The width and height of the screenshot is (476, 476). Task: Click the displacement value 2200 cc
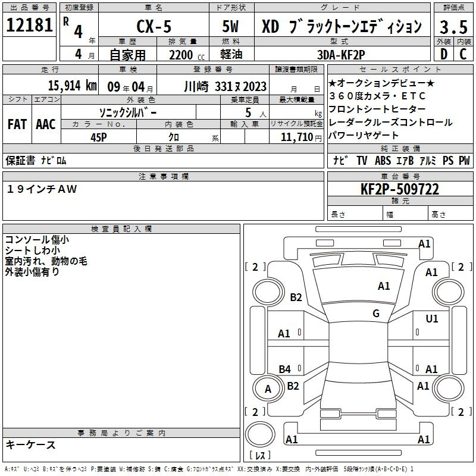187,55
